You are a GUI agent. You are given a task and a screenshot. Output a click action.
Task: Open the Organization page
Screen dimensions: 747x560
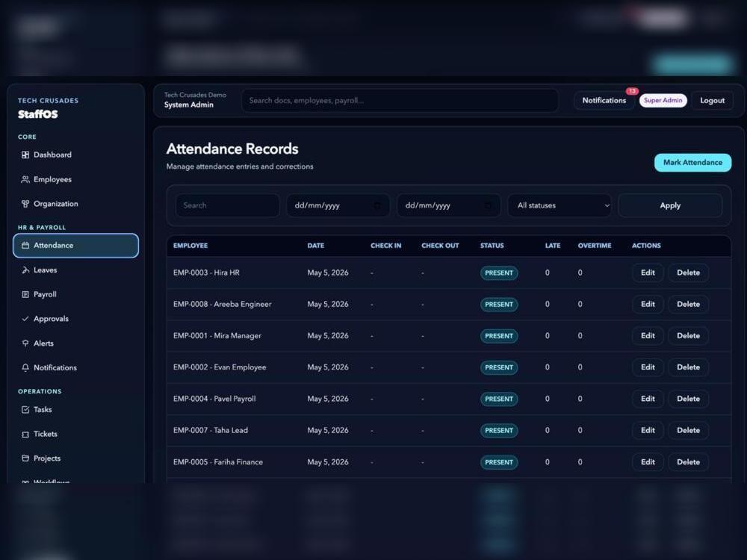75,204
